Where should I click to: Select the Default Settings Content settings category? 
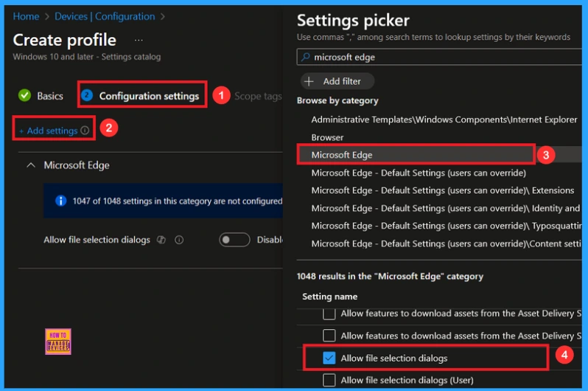pyautogui.click(x=447, y=243)
